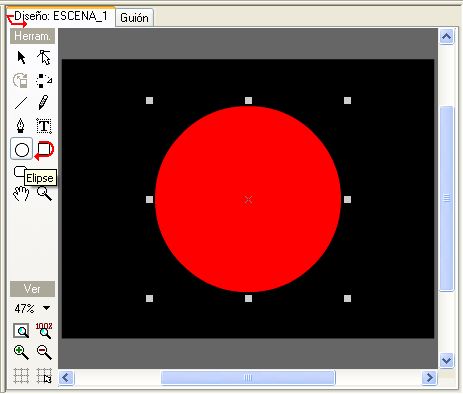
Task: Toggle the show grid option
Action: pos(21,376)
